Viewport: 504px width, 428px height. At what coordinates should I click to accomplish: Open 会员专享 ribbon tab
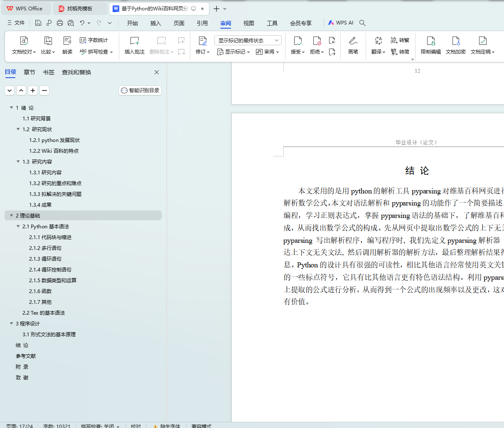pyautogui.click(x=301, y=23)
